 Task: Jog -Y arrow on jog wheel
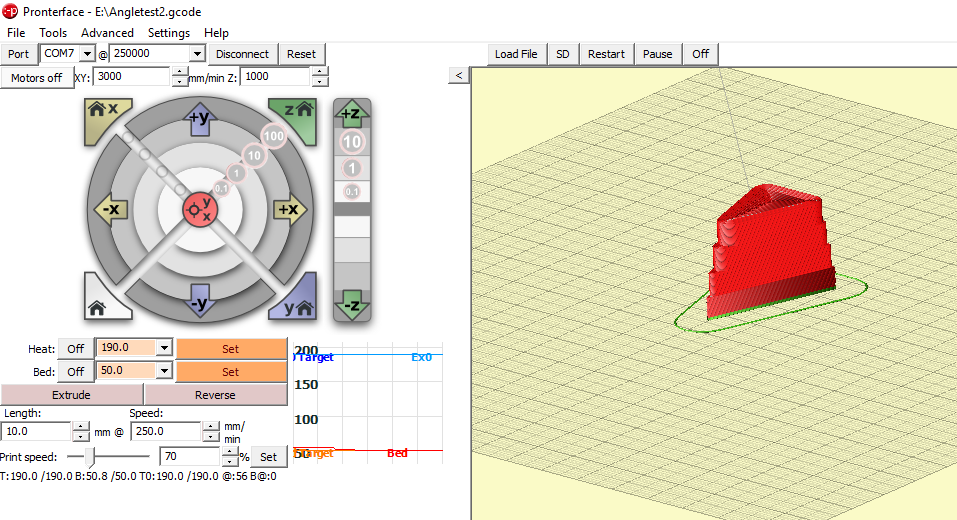(x=200, y=300)
